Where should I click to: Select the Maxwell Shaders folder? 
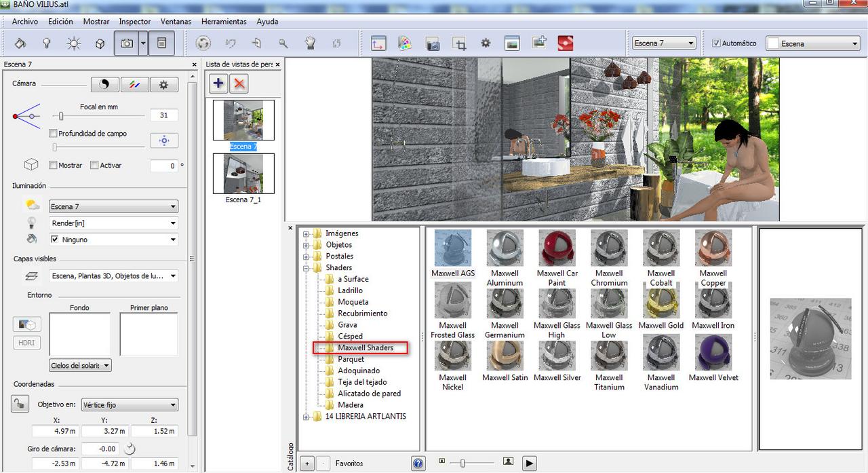click(x=366, y=347)
